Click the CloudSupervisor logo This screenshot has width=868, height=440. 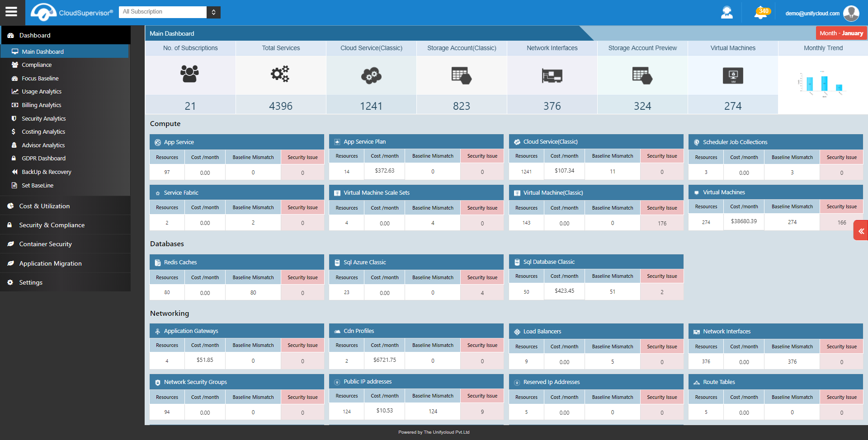click(71, 12)
